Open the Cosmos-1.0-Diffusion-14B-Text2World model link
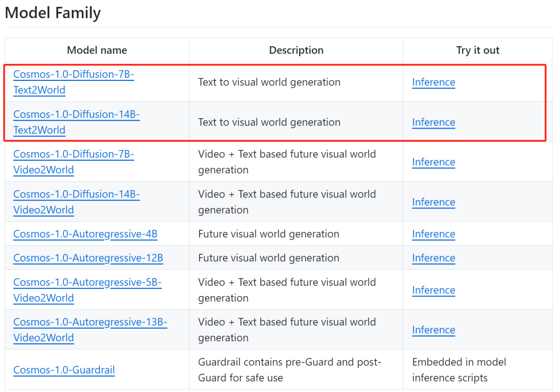 (76, 115)
